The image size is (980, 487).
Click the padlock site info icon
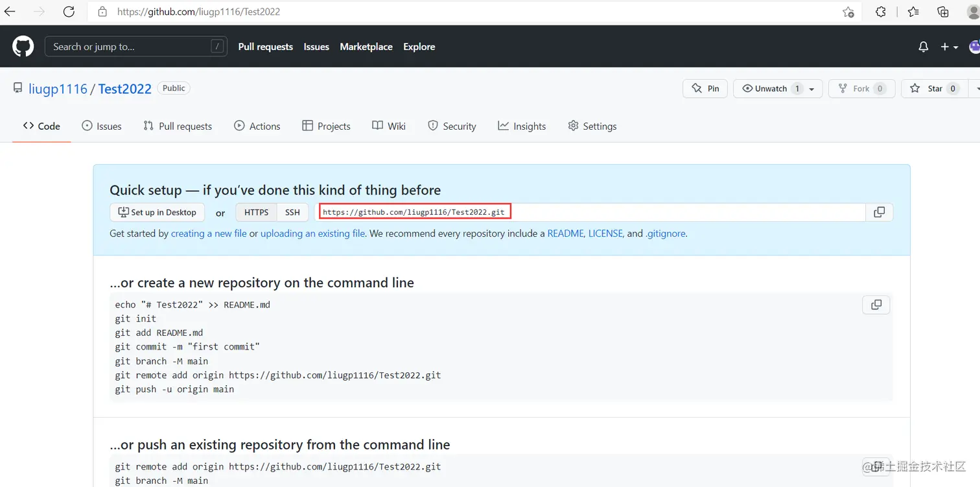(x=102, y=12)
